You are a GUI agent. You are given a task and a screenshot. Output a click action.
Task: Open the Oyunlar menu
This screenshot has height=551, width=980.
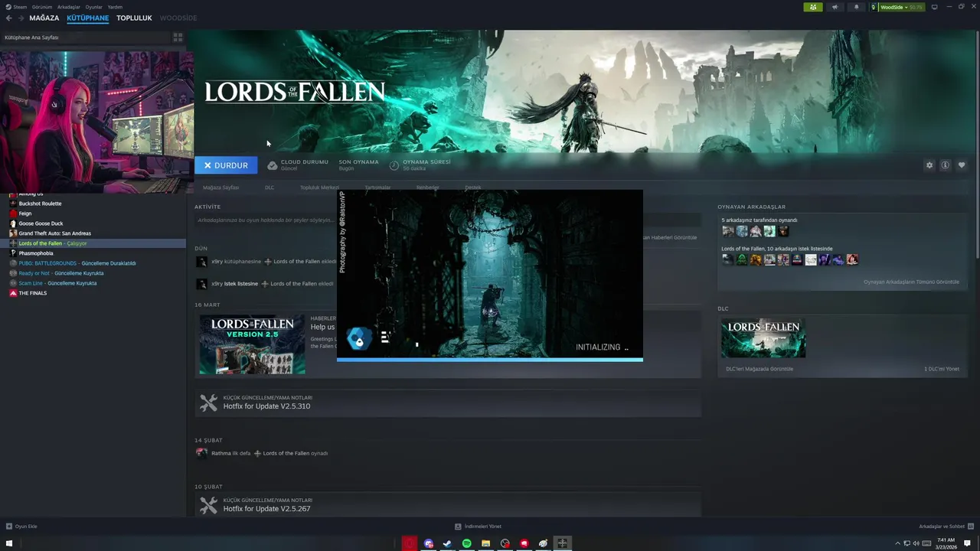(x=93, y=7)
